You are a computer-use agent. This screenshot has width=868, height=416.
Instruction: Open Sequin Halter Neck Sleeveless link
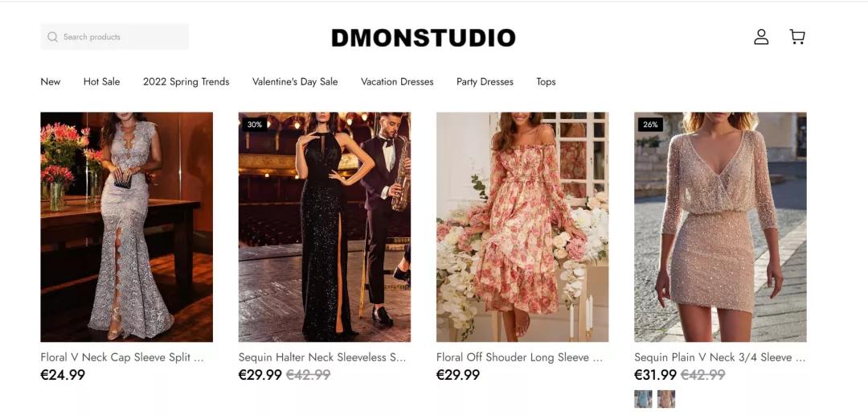pos(322,357)
